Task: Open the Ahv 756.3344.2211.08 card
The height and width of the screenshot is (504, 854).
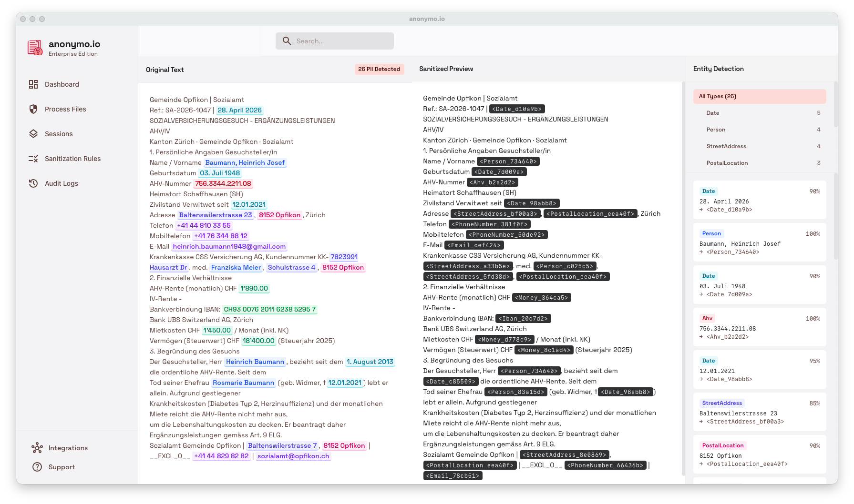Action: tap(760, 327)
